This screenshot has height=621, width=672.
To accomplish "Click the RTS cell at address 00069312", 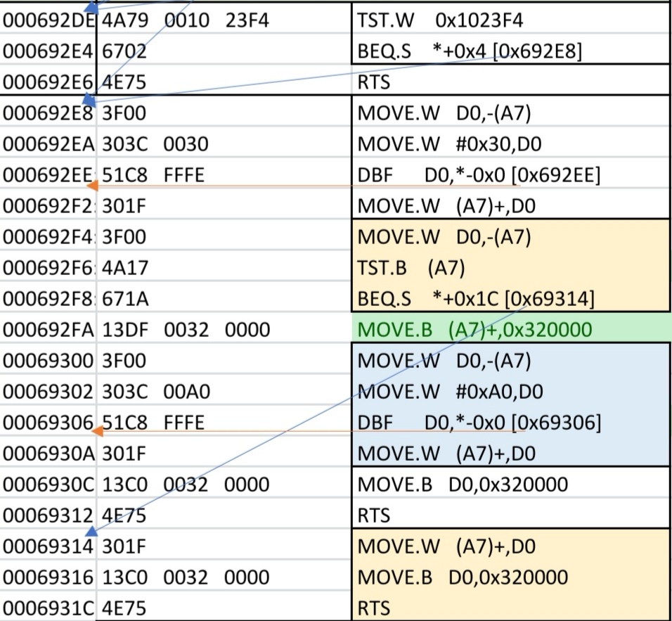I will (x=511, y=515).
